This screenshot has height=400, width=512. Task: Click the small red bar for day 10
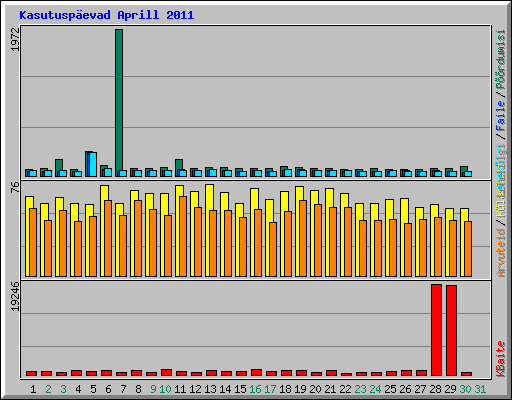[x=166, y=372]
